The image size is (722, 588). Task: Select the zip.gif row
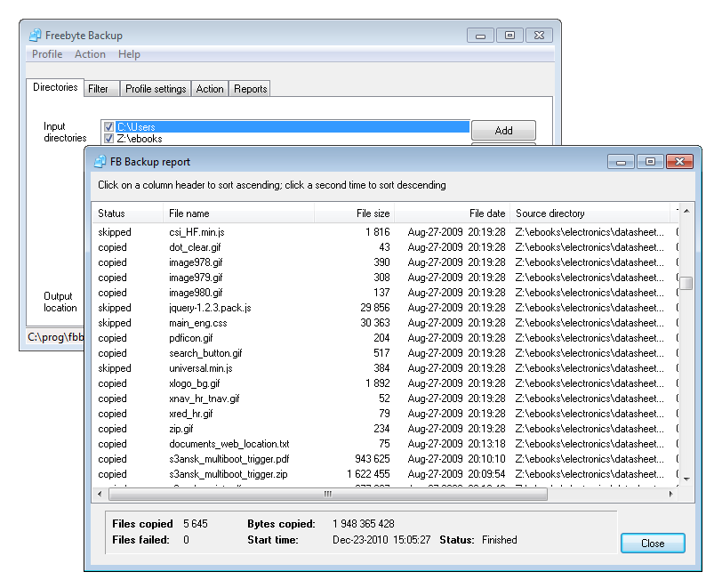pyautogui.click(x=385, y=429)
